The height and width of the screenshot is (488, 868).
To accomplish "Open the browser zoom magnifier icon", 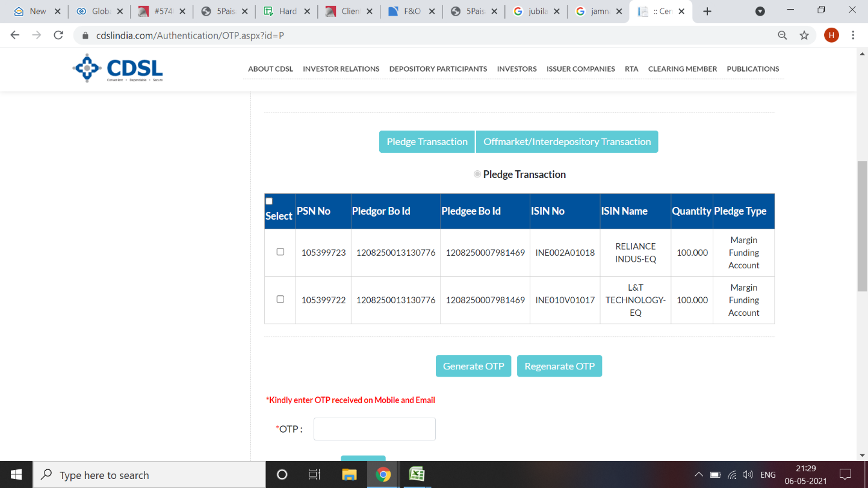I will tap(783, 36).
